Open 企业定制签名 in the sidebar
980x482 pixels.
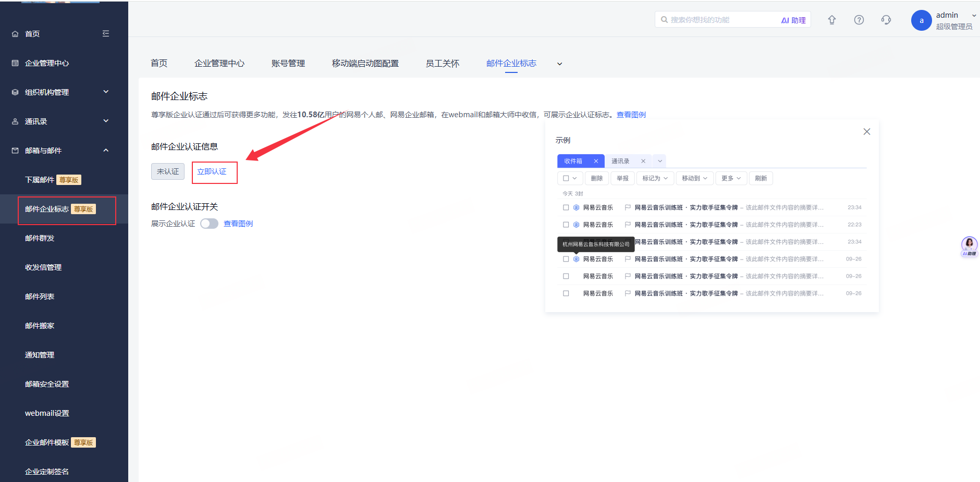(47, 472)
